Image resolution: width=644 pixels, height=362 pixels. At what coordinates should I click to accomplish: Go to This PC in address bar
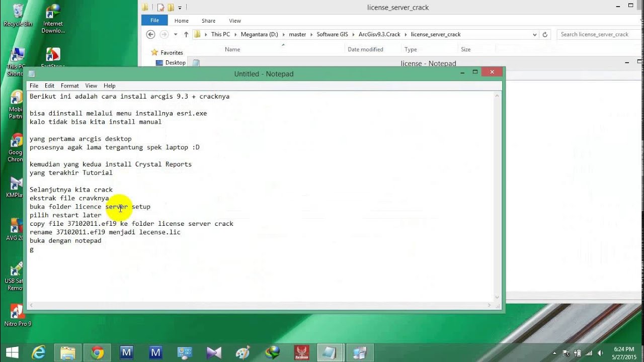(x=220, y=34)
